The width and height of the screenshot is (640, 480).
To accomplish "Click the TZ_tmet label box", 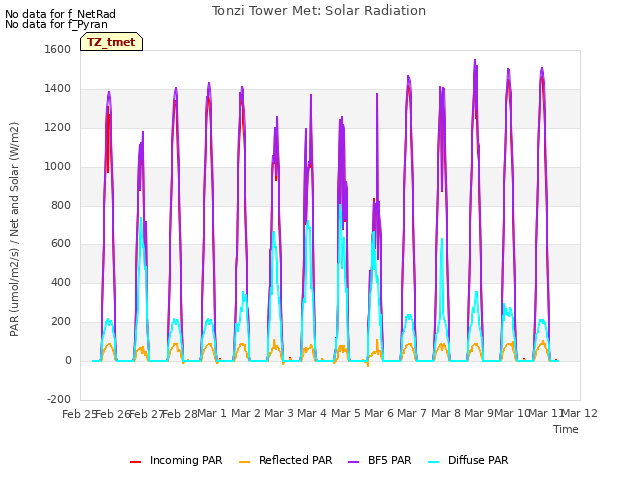I will click(111, 42).
